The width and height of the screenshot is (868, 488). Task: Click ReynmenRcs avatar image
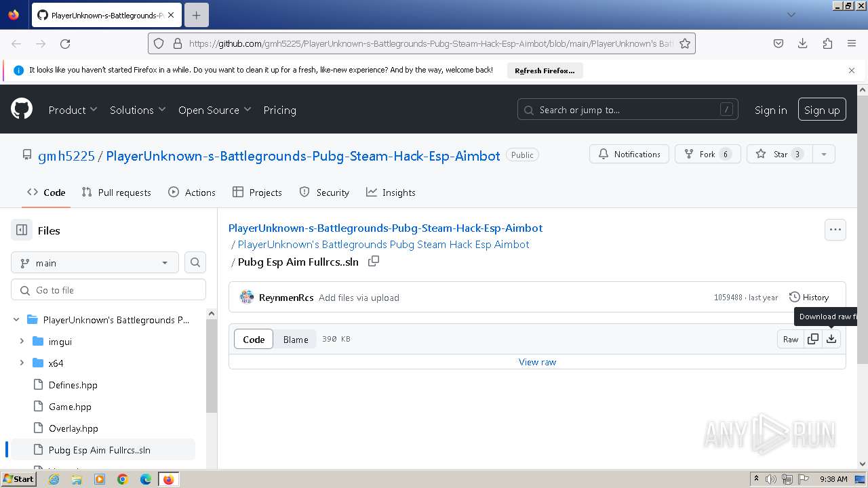point(247,297)
